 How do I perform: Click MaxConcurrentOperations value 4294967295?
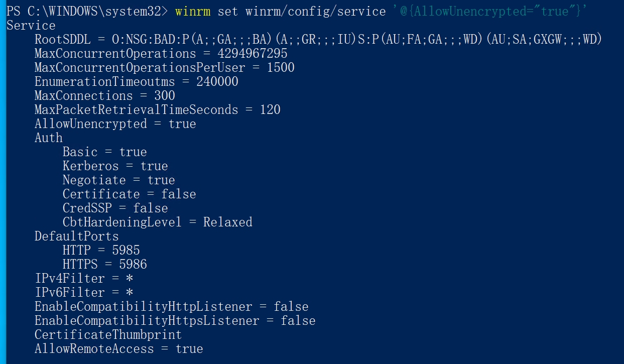click(253, 53)
